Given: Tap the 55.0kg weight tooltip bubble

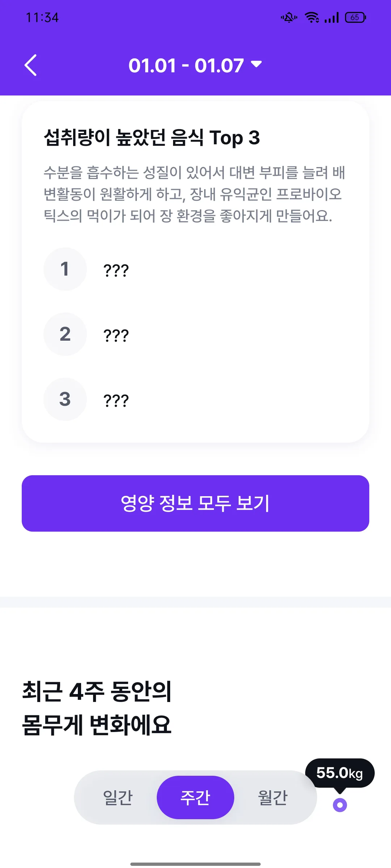Looking at the screenshot, I should (x=340, y=773).
